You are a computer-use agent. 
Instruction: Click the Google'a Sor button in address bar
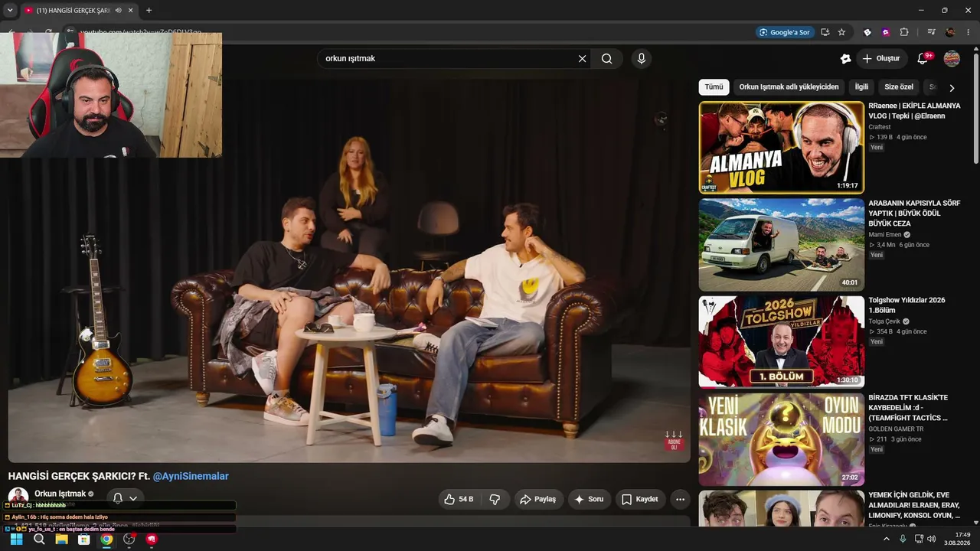pos(784,32)
